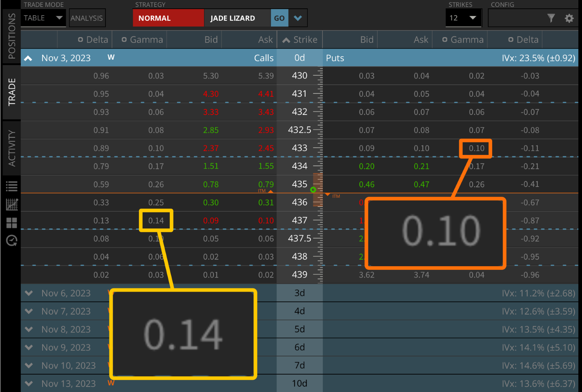The width and height of the screenshot is (582, 392).
Task: Open the STRIKES 12 dropdown
Action: click(463, 17)
